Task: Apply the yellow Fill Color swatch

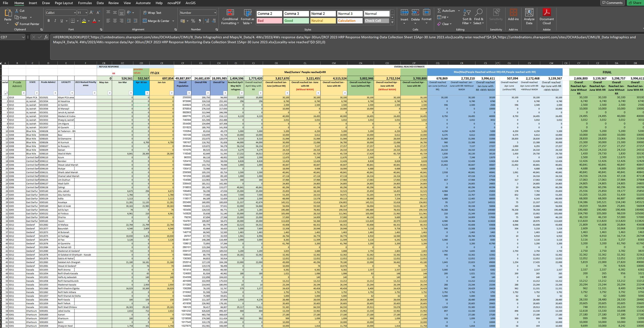Action: (x=84, y=21)
